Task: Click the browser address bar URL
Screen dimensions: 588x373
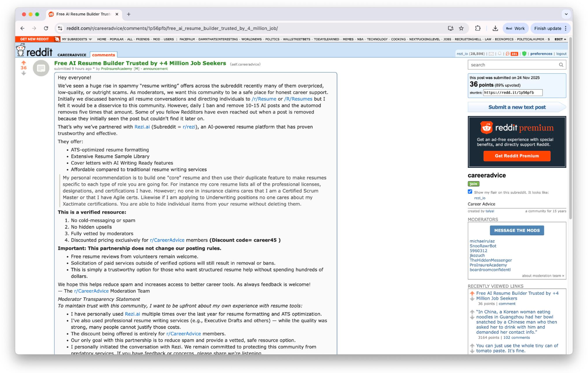Action: (172, 28)
